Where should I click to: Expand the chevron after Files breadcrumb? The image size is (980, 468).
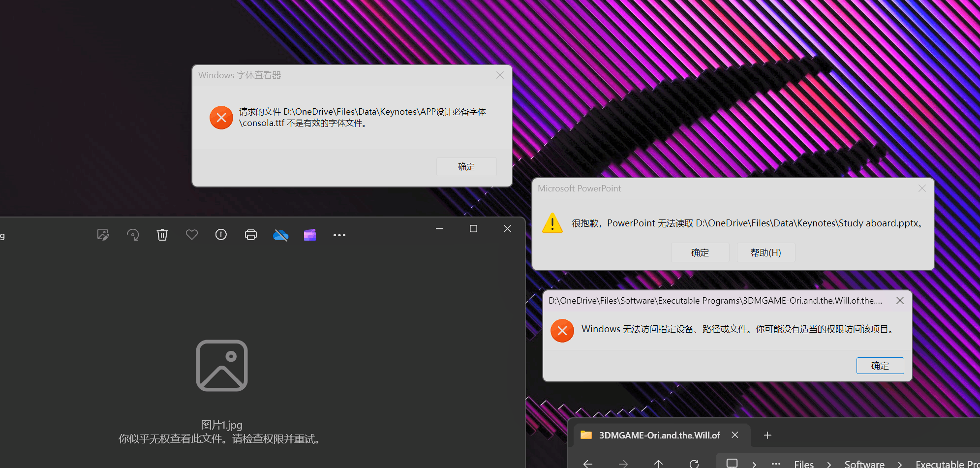pos(829,464)
